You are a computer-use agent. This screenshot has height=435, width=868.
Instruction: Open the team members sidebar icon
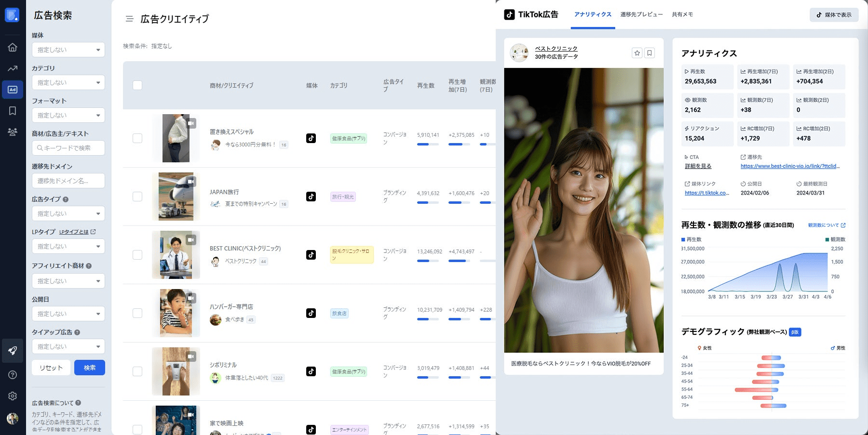pos(13,132)
